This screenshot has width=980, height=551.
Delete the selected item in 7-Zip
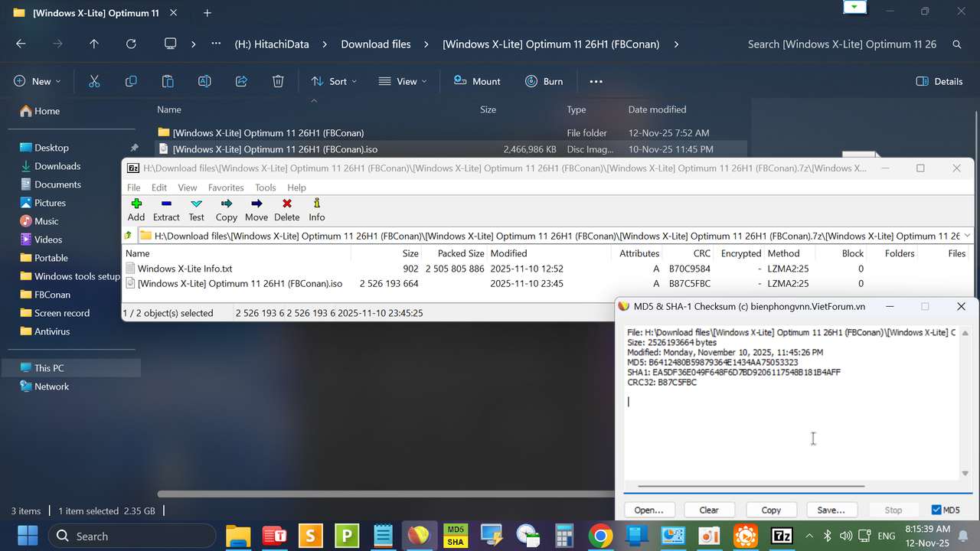click(286, 208)
